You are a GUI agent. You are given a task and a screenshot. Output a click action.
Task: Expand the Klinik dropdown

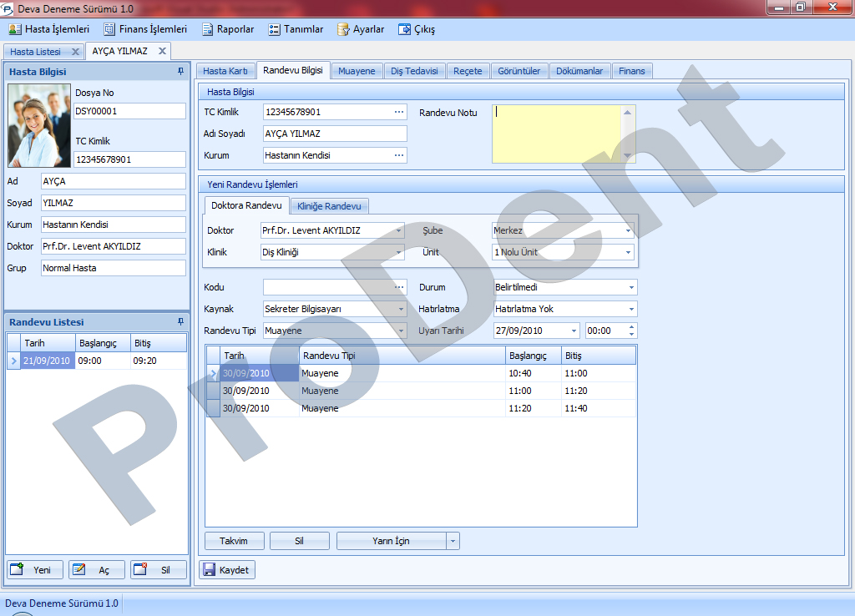coord(398,252)
